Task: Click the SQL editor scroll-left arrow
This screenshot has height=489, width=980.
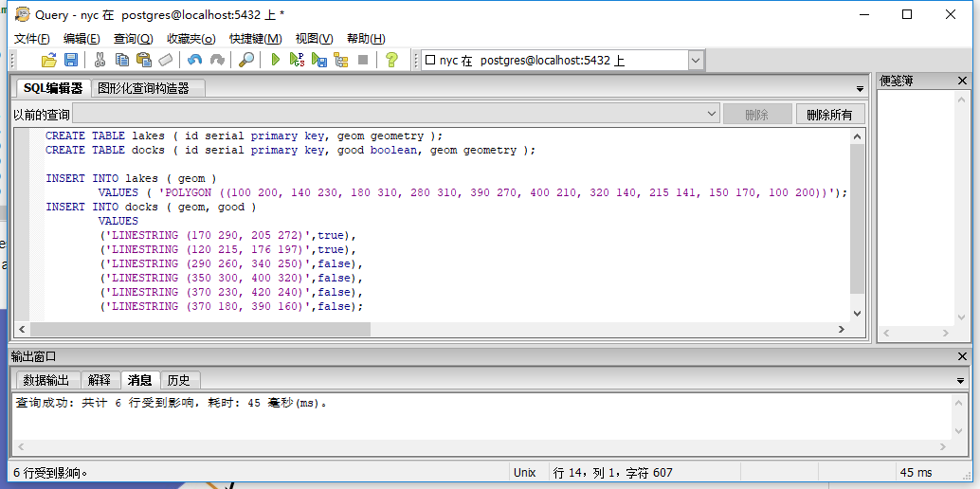Action: click(x=22, y=329)
